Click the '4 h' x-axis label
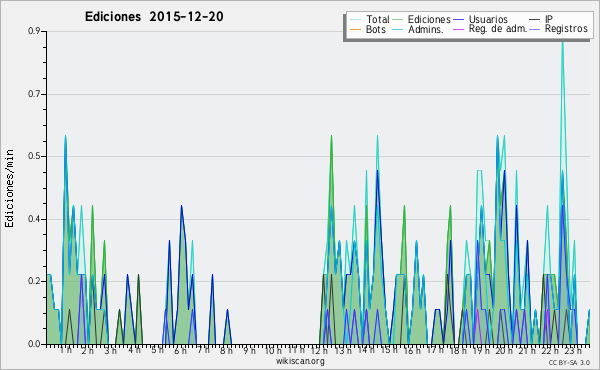Viewport: 600px width, 370px height. [134, 350]
